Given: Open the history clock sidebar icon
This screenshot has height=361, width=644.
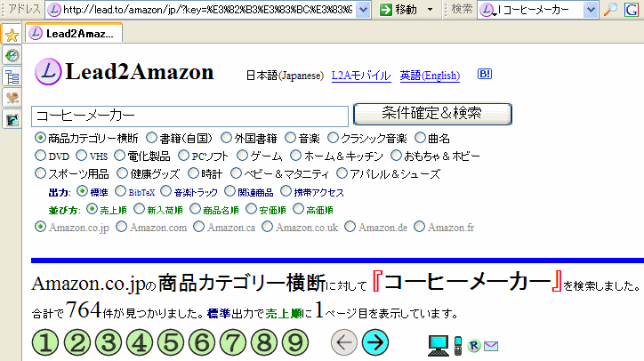Looking at the screenshot, I should pyautogui.click(x=12, y=55).
